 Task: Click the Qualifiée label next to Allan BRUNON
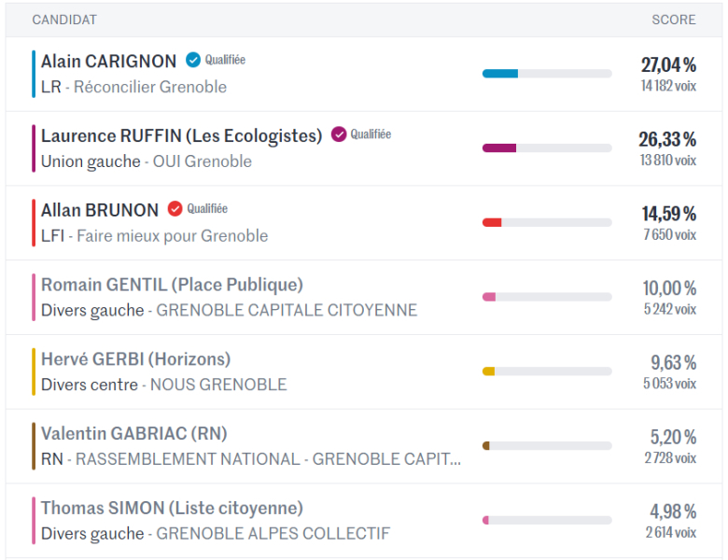207,209
